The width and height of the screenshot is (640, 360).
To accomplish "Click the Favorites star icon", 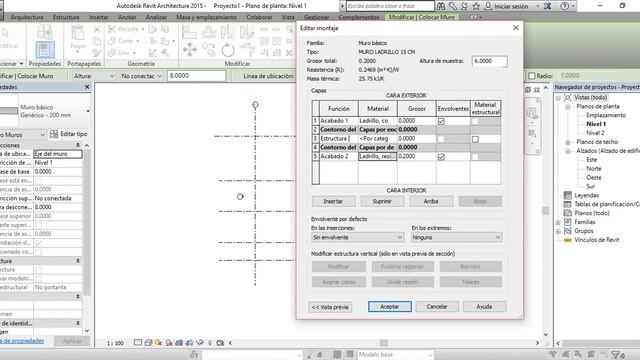I will coord(476,6).
